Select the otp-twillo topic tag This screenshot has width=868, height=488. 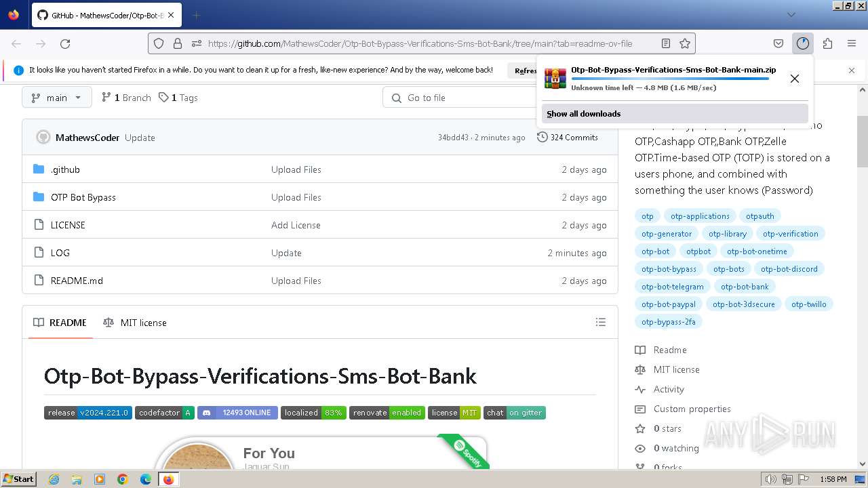(x=809, y=304)
